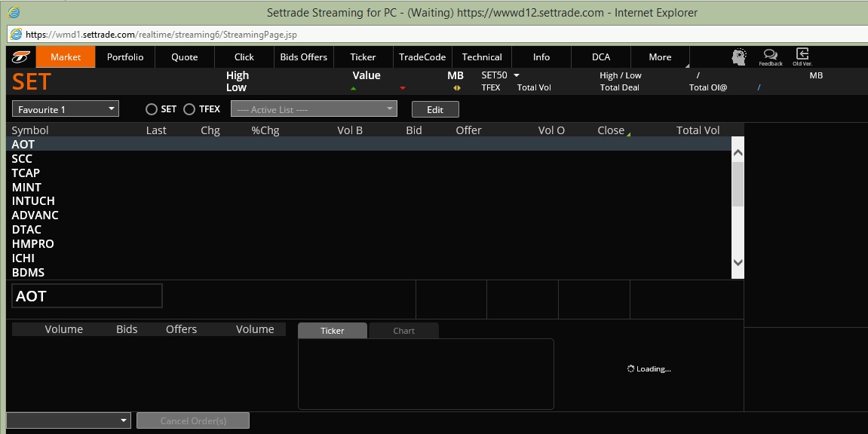Switch to Old Ver. exit icon
868x434 pixels.
802,57
